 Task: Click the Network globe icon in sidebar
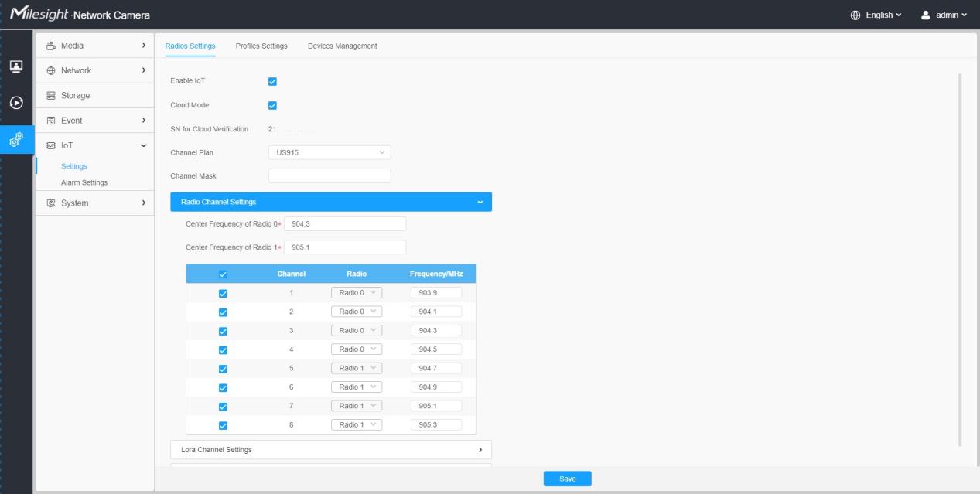[x=50, y=70]
